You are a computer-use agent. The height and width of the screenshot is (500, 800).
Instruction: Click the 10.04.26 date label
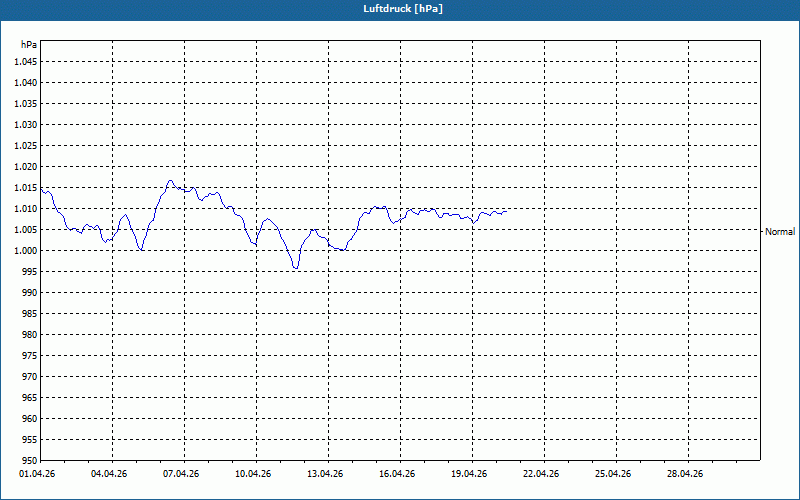tap(253, 474)
